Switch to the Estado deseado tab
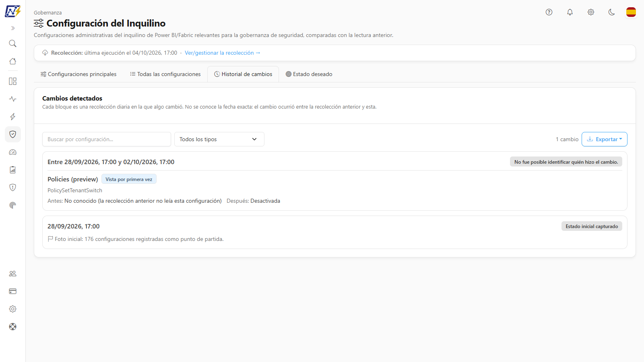The image size is (644, 362). 309,74
